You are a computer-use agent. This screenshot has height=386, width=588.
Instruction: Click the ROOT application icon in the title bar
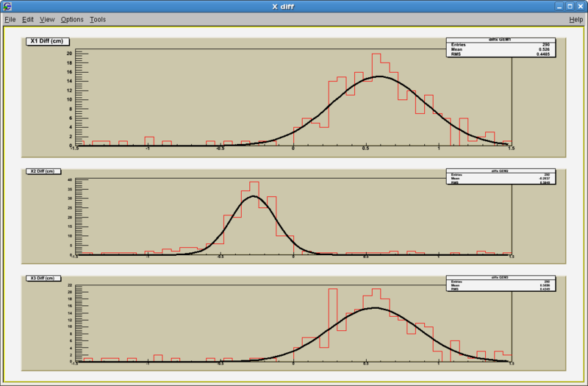tap(7, 7)
